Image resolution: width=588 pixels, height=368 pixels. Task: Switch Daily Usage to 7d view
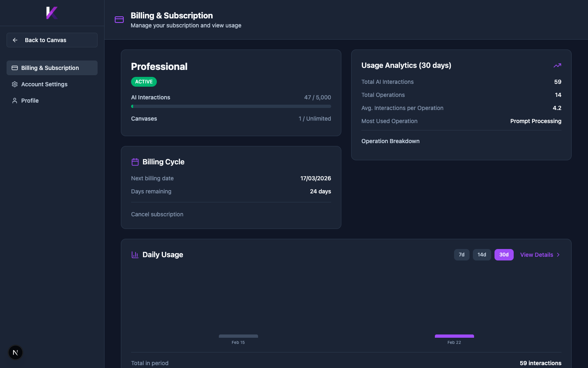(x=461, y=254)
